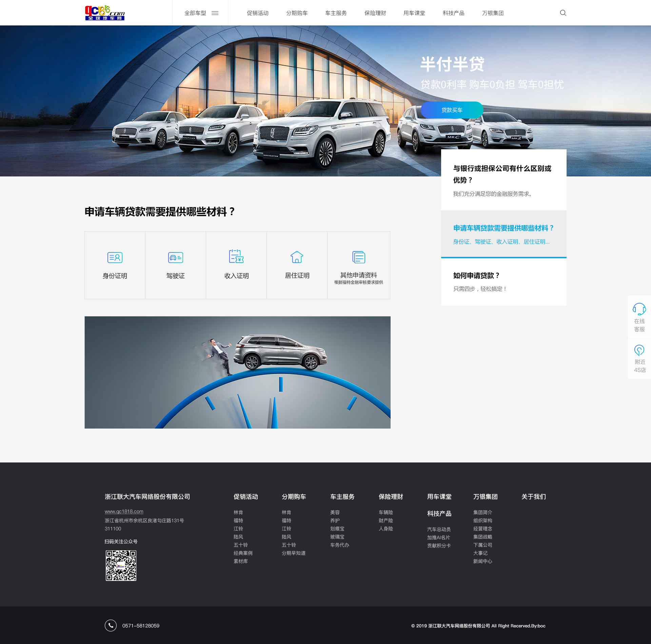The image size is (651, 644).
Task: Click footer heading 科技产品
Action: 439,513
